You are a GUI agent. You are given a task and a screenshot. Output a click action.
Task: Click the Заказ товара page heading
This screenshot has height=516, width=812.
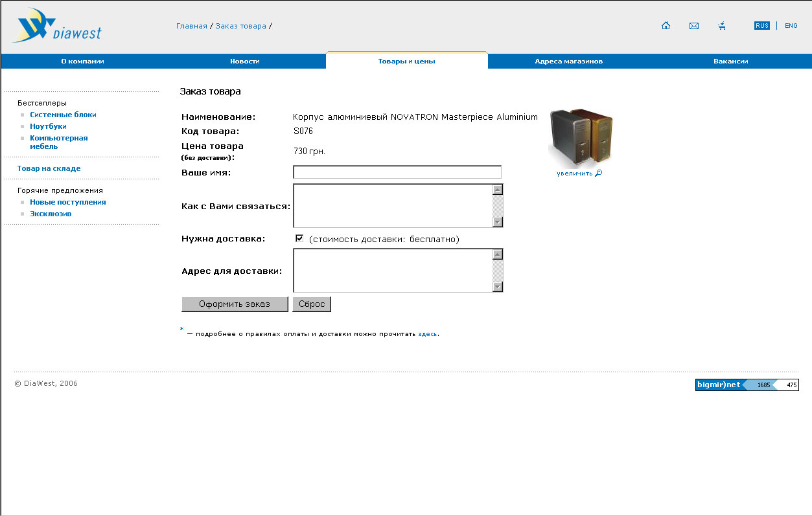coord(210,91)
